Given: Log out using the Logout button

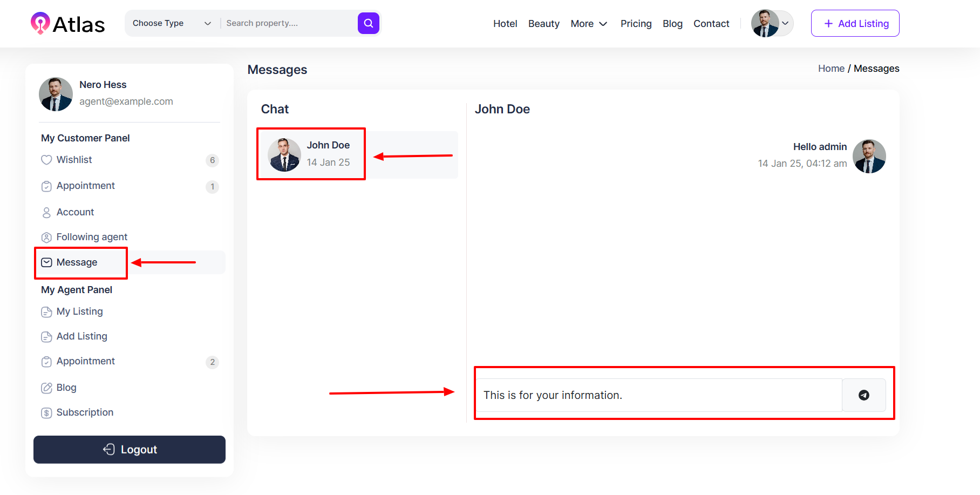Looking at the screenshot, I should pos(130,450).
